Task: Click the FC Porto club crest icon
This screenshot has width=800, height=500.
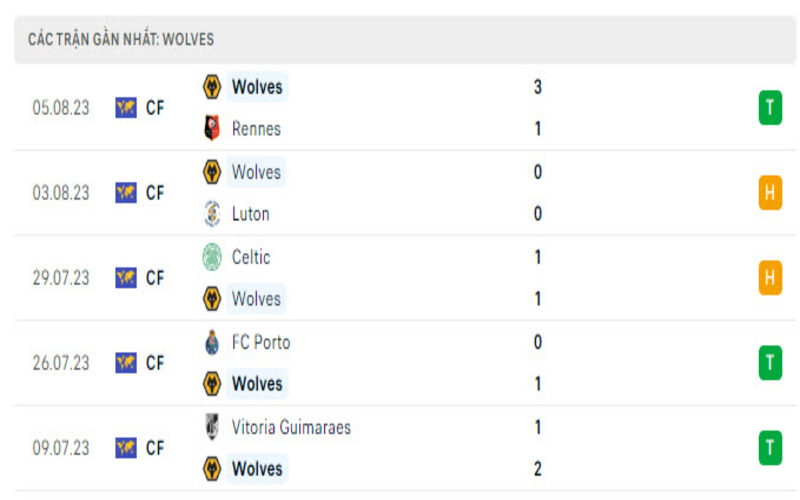Action: [211, 342]
